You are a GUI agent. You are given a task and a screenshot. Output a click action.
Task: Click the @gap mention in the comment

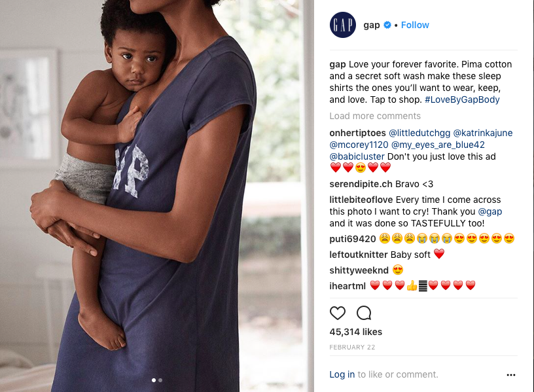tap(490, 211)
